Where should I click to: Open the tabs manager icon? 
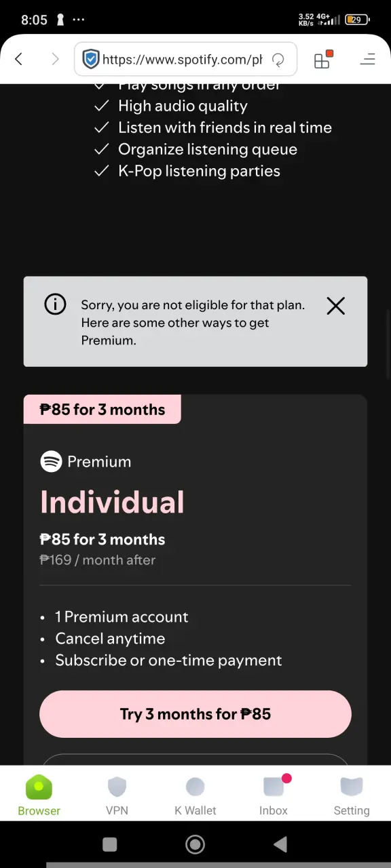click(323, 60)
